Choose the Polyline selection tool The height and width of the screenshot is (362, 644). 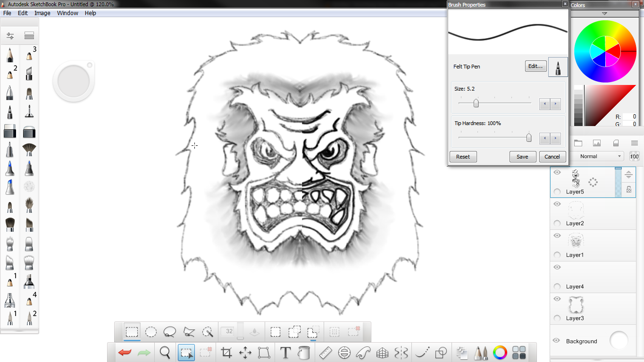(x=189, y=332)
